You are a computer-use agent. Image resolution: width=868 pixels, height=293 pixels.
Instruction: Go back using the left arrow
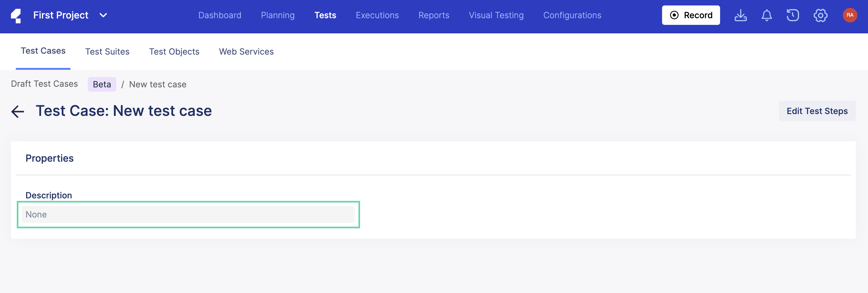18,111
